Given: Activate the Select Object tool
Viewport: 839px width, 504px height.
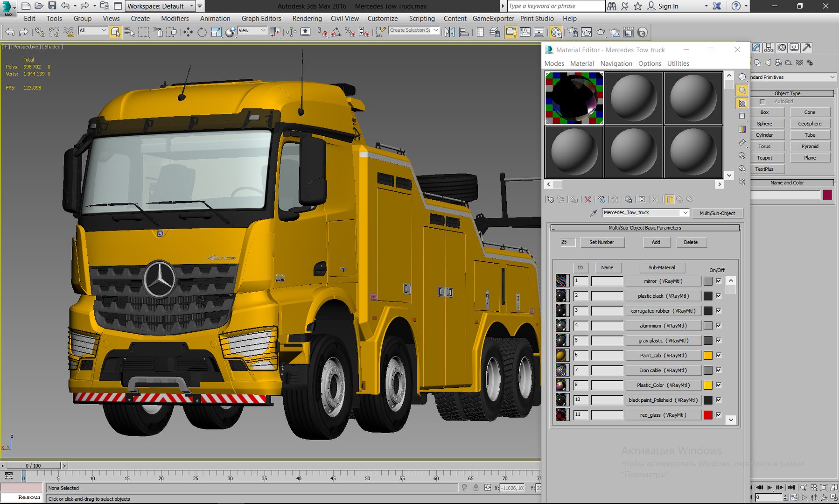Looking at the screenshot, I should pos(115,32).
